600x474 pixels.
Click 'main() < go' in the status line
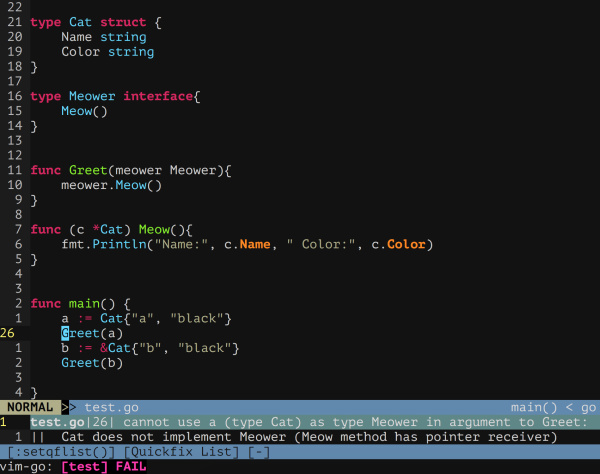(553, 408)
